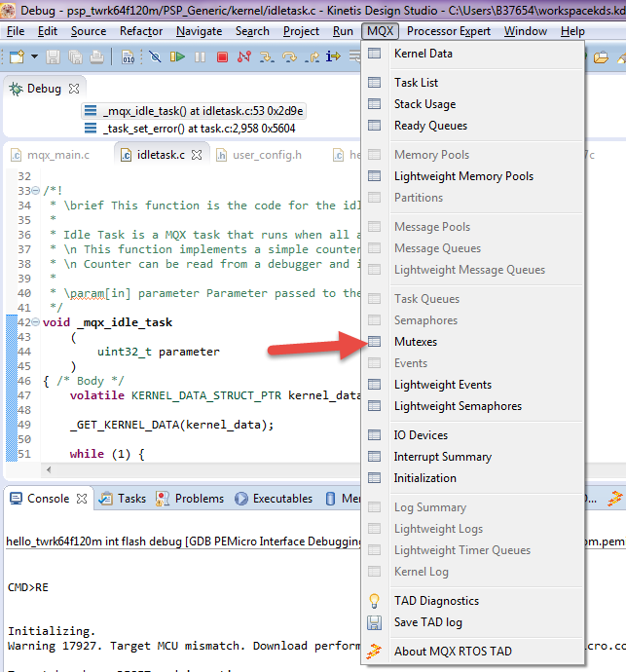The height and width of the screenshot is (672, 626).
Task: Open the Help menu
Action: click(572, 31)
